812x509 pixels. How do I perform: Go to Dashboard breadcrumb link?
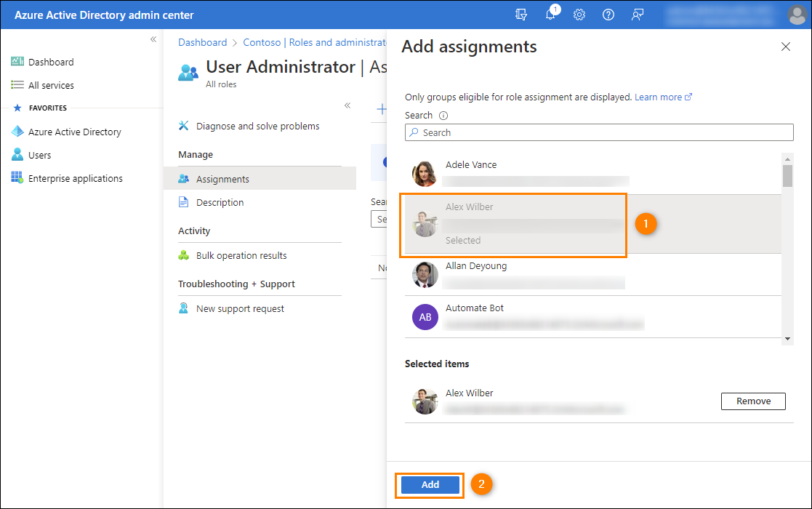pos(203,42)
